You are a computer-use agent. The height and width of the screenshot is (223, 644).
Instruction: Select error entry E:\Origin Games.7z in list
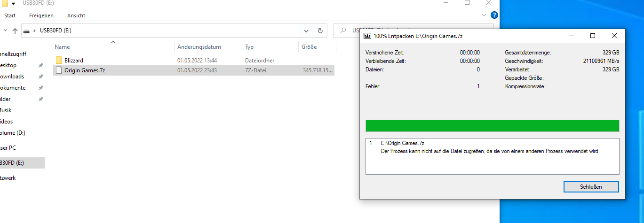click(403, 143)
